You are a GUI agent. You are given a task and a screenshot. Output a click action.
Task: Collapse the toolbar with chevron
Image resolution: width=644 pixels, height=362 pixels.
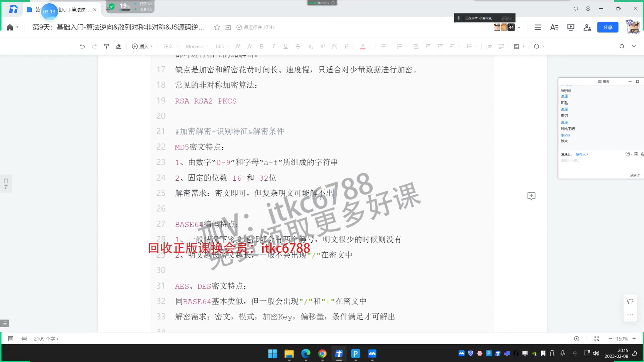tap(634, 46)
